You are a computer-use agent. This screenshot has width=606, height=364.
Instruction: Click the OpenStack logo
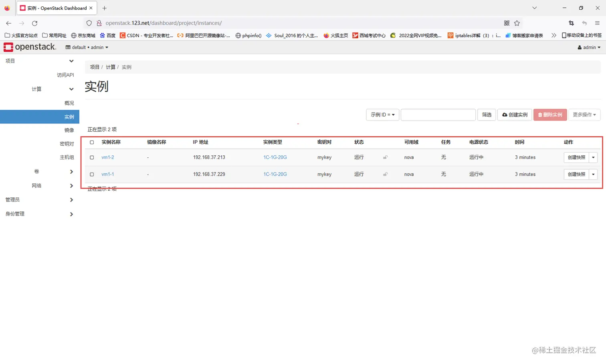(30, 47)
